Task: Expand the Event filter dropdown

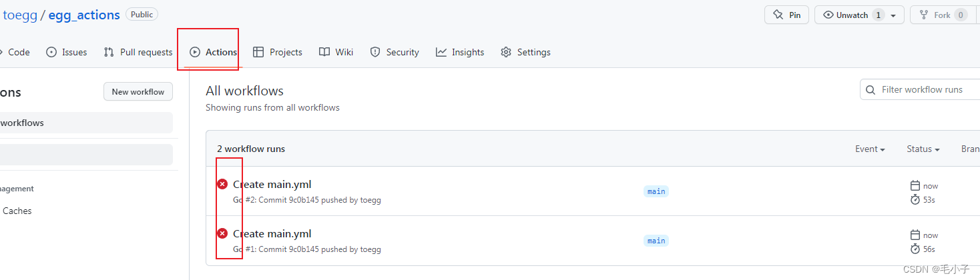Action: pyautogui.click(x=870, y=149)
